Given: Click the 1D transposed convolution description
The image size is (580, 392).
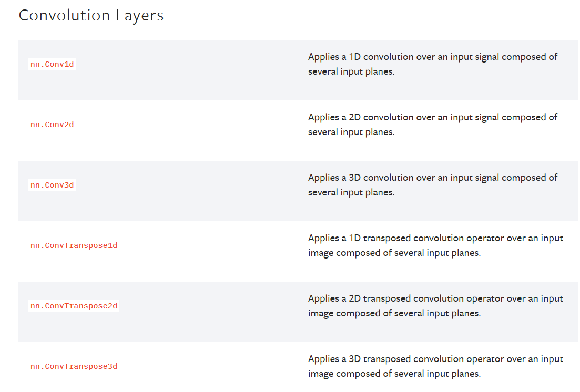Looking at the screenshot, I should tap(435, 238).
